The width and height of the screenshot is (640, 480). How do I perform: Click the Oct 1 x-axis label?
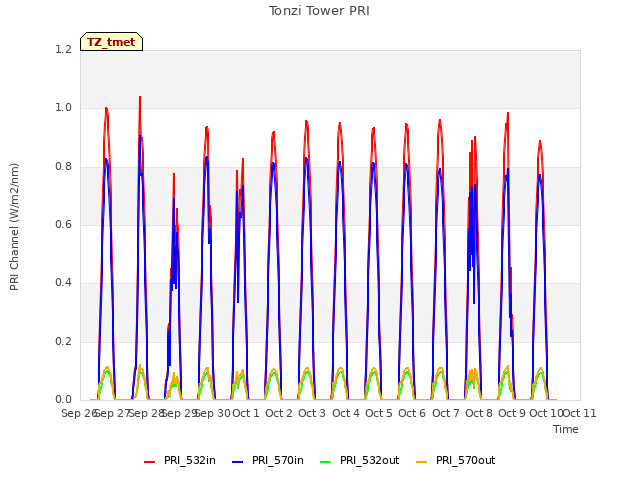[x=246, y=413]
